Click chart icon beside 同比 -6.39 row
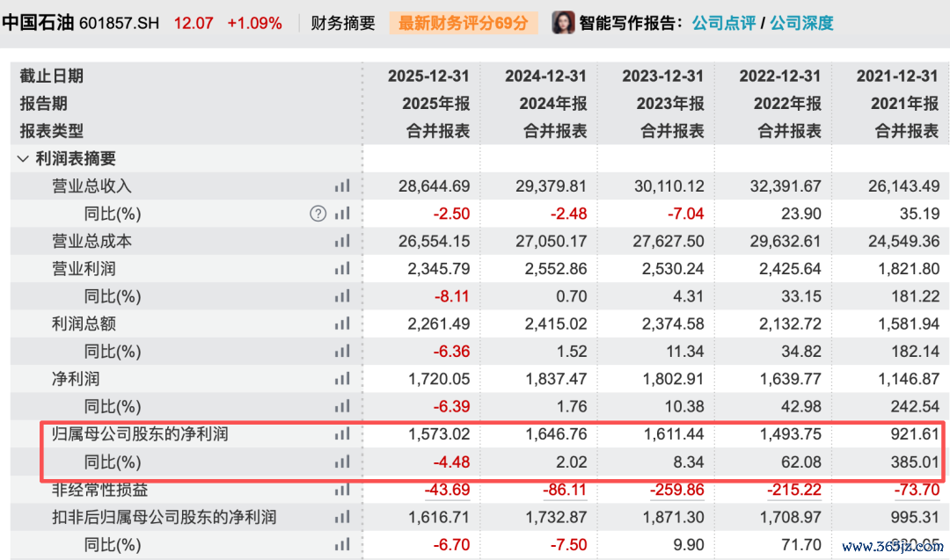950x560 pixels. pyautogui.click(x=342, y=406)
